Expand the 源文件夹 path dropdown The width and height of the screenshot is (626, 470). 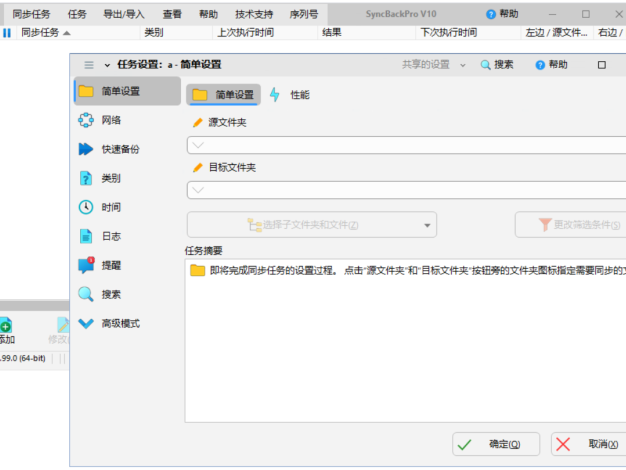pos(198,145)
